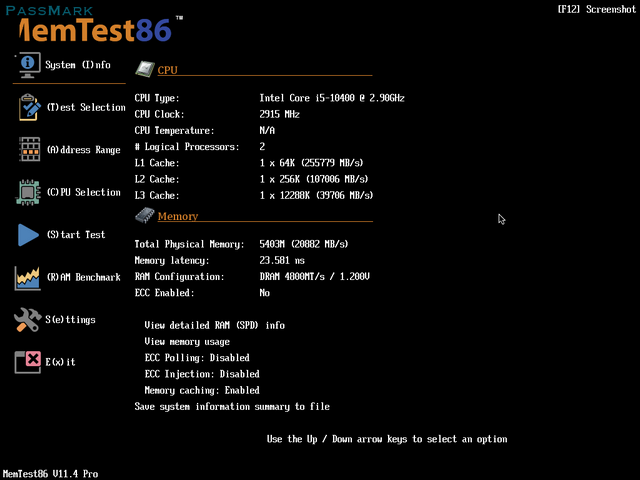
Task: Click the L3 Cache value 1 x 12288K
Action: pyautogui.click(x=316, y=196)
